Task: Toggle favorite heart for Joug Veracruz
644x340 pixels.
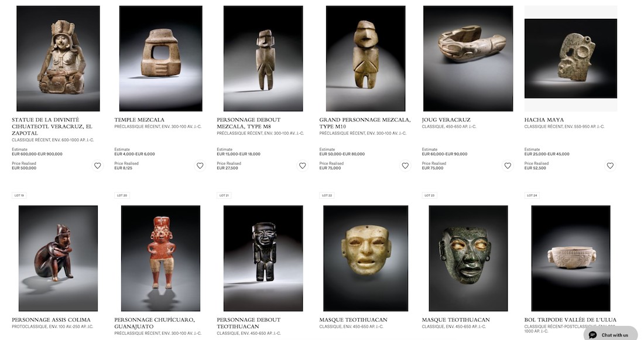Action: point(508,166)
